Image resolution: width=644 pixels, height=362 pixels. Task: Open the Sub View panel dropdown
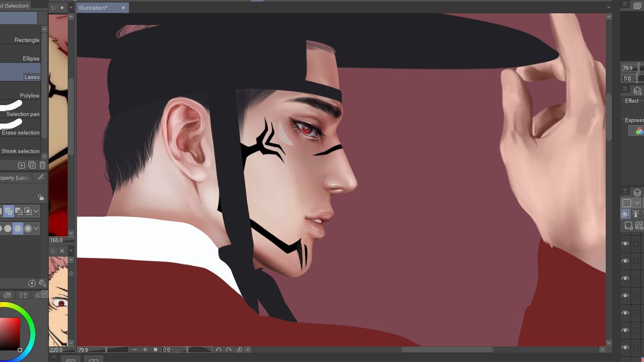click(71, 251)
